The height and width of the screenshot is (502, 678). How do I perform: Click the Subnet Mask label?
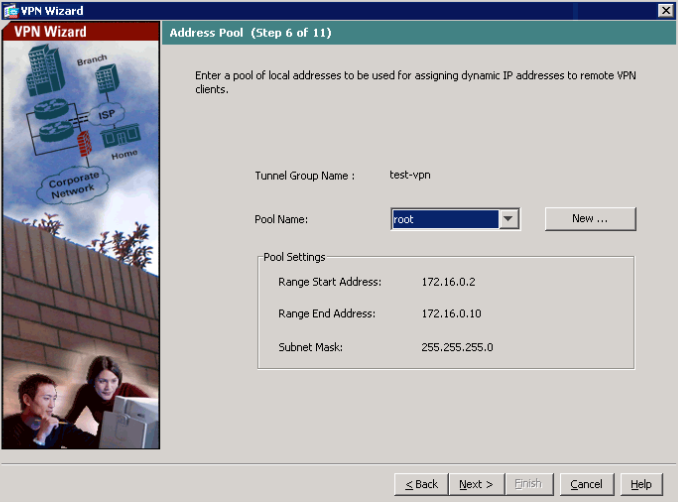click(310, 347)
